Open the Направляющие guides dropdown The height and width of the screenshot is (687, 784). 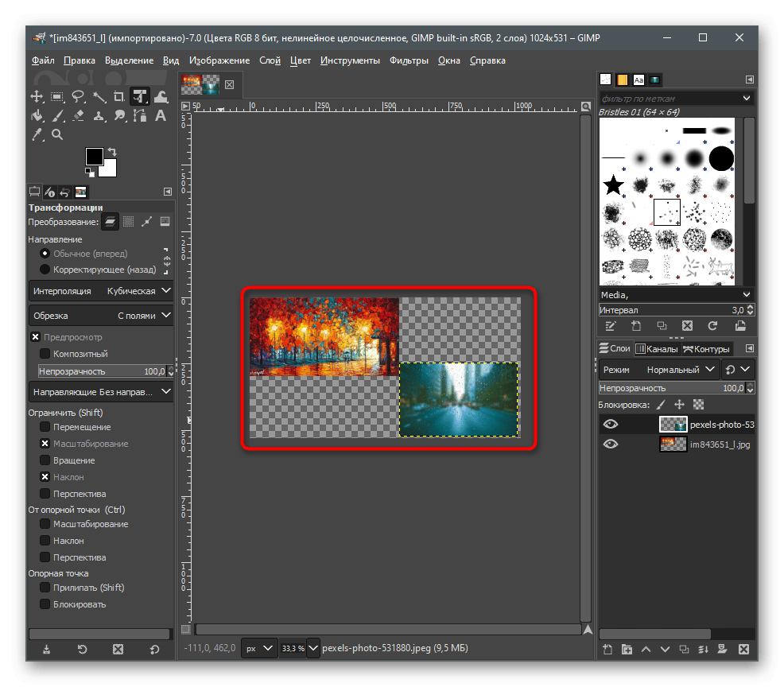tap(102, 392)
